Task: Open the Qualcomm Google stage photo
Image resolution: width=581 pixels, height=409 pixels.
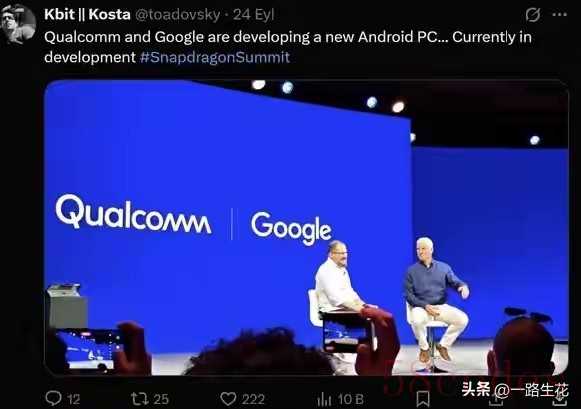Action: (x=306, y=228)
